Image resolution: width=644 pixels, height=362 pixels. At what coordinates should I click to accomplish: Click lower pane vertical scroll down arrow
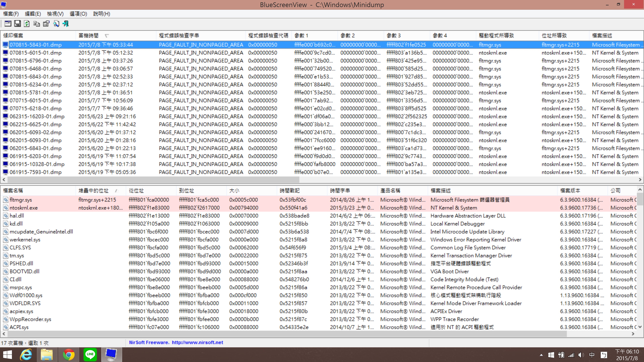click(x=640, y=327)
